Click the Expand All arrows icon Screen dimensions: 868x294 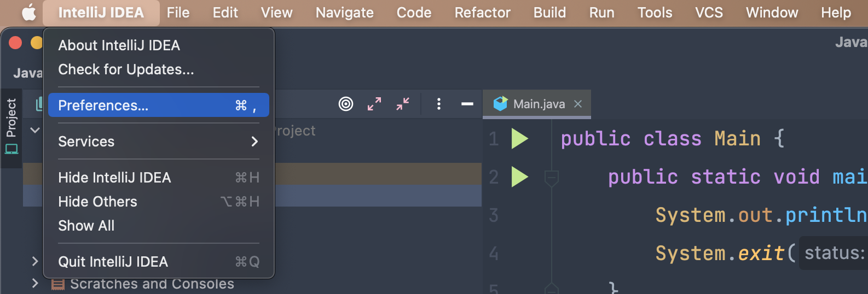[374, 104]
